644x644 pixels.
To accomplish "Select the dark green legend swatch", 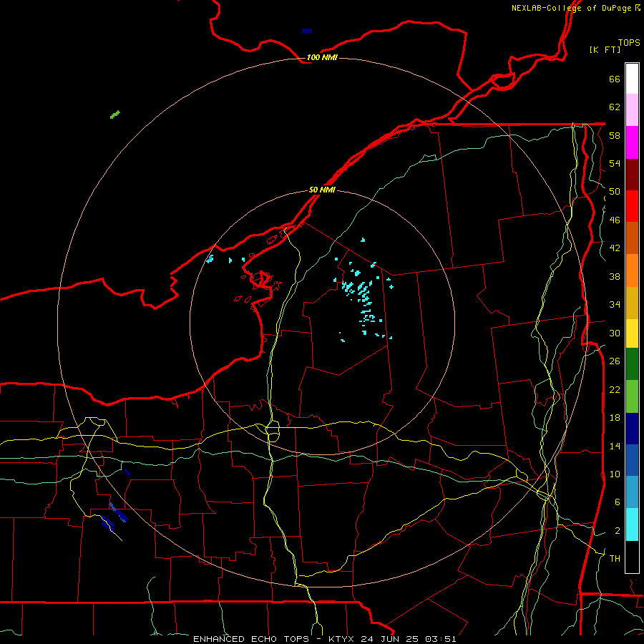I will [632, 364].
